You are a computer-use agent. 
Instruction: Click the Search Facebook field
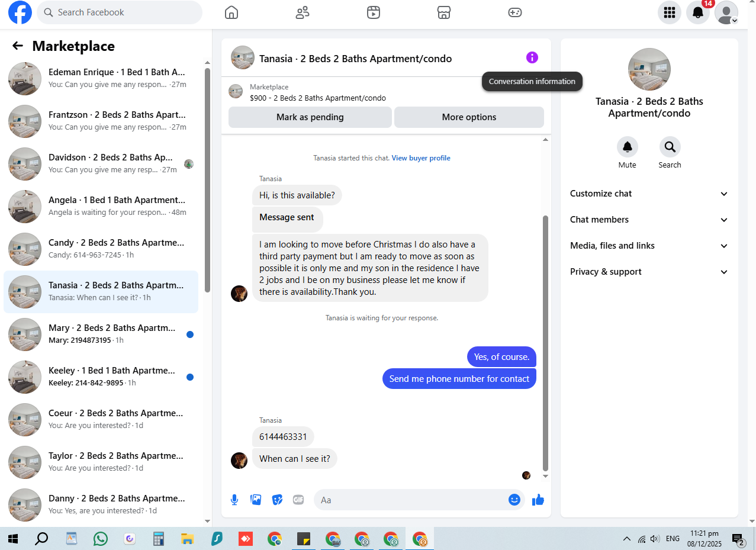[120, 12]
